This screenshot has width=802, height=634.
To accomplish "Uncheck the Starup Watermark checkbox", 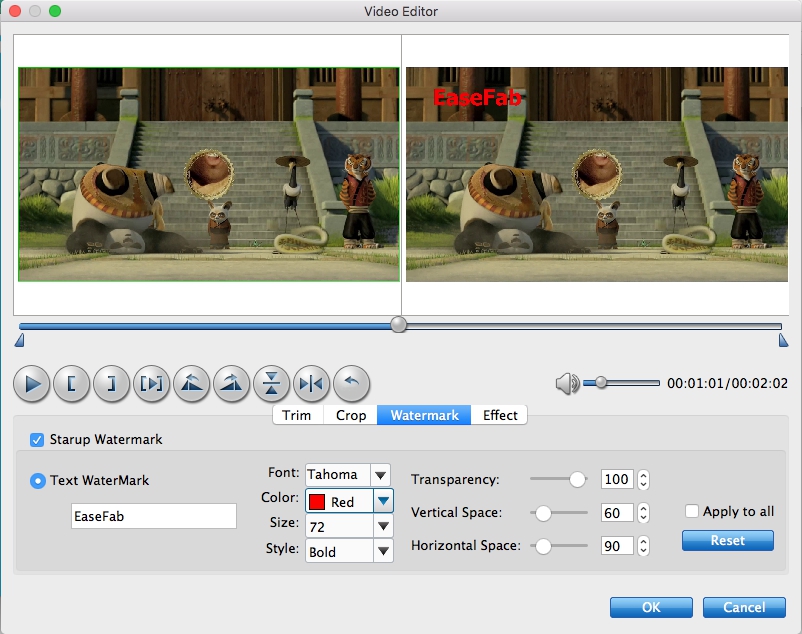I will pos(37,440).
